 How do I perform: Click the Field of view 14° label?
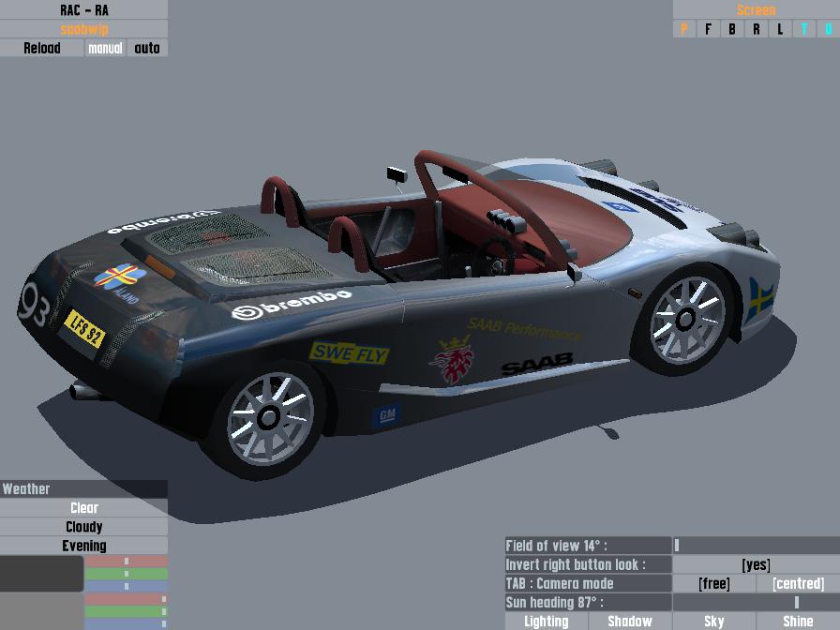[588, 546]
